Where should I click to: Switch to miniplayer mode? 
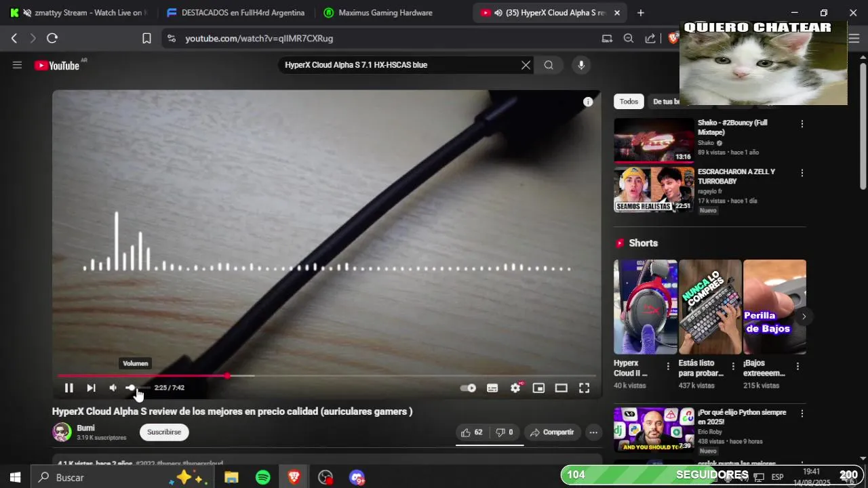pyautogui.click(x=538, y=388)
